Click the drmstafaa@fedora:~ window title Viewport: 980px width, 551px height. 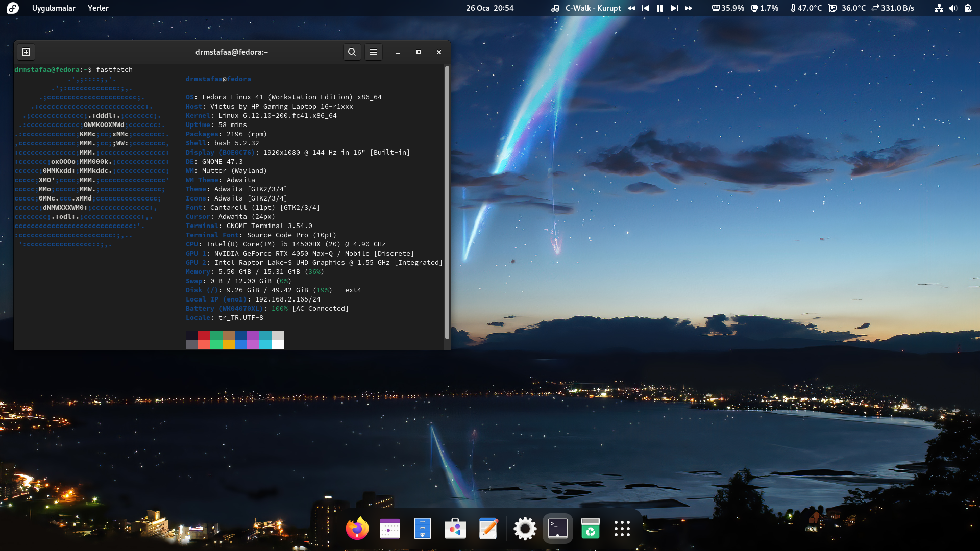click(x=232, y=52)
